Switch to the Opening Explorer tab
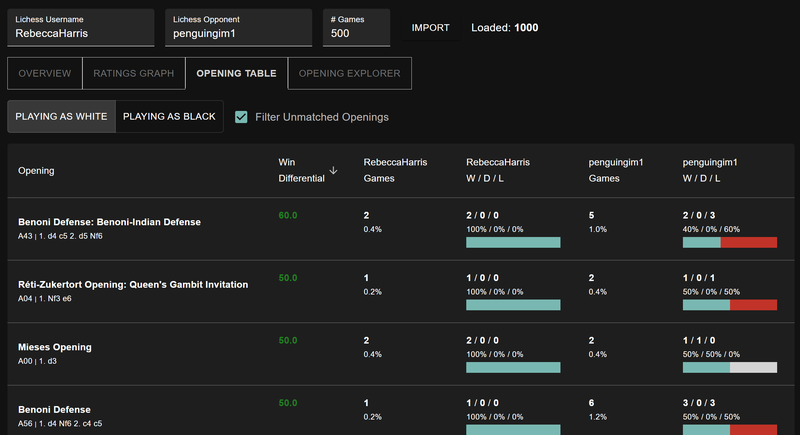This screenshot has width=800, height=435. (350, 74)
